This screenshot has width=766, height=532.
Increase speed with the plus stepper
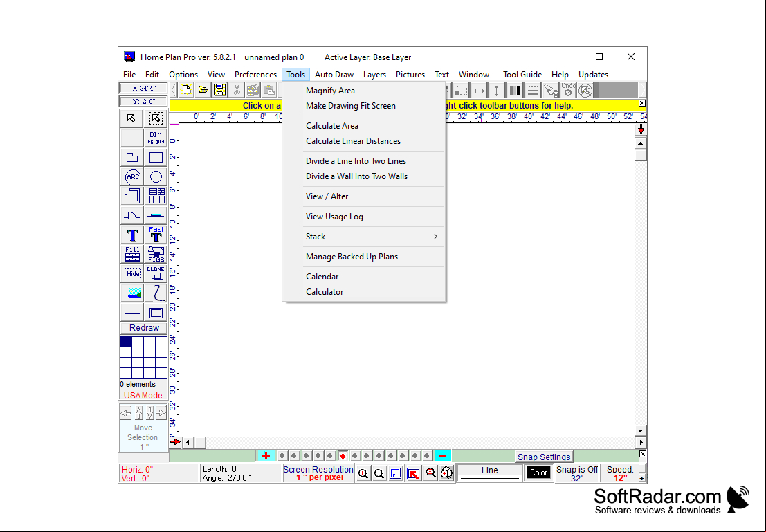pyautogui.click(x=641, y=478)
